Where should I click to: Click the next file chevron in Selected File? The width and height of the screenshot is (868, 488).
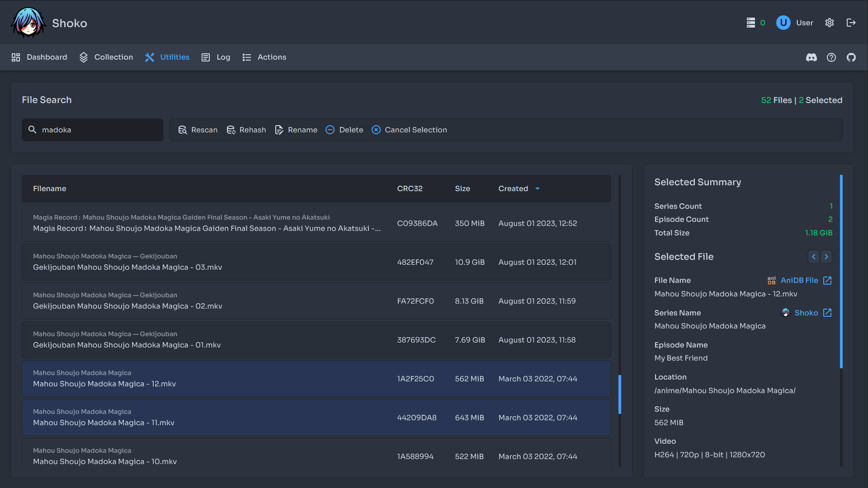(826, 257)
